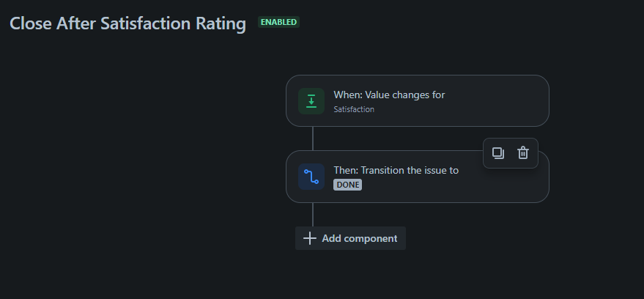Open the When: Value changes for trigger card
Screen dimensions: 644x299
(418, 100)
